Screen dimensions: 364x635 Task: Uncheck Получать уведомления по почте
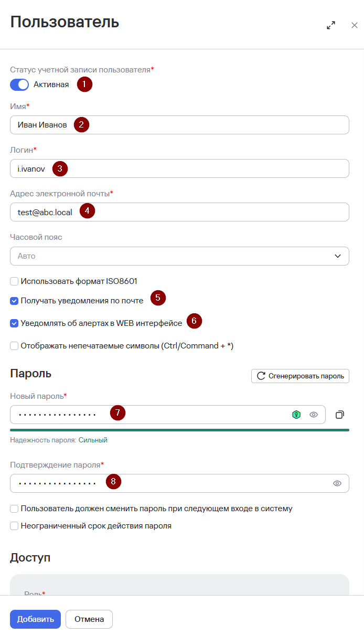[14, 301]
